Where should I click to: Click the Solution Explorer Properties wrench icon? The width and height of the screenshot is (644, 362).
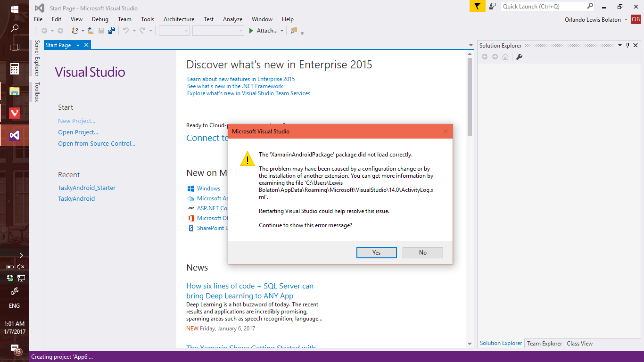[520, 57]
